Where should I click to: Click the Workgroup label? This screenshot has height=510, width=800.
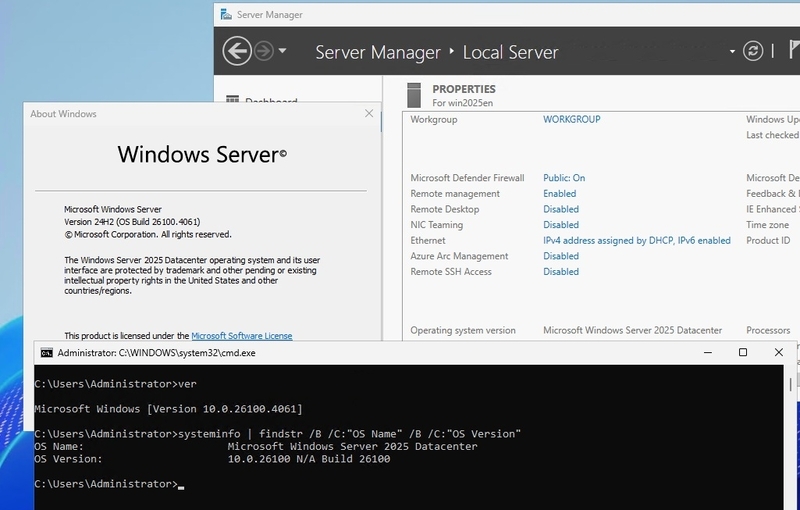(434, 119)
